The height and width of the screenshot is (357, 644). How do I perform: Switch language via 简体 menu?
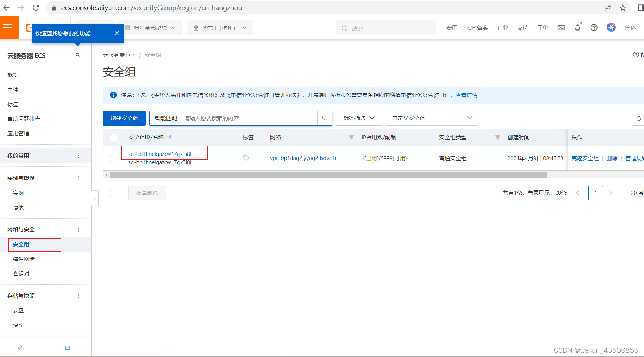coord(630,28)
